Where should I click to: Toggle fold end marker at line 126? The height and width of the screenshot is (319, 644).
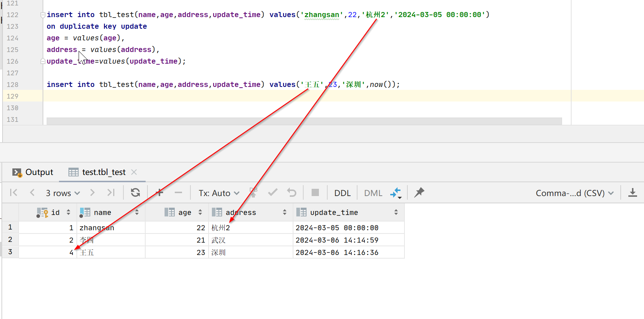[43, 61]
